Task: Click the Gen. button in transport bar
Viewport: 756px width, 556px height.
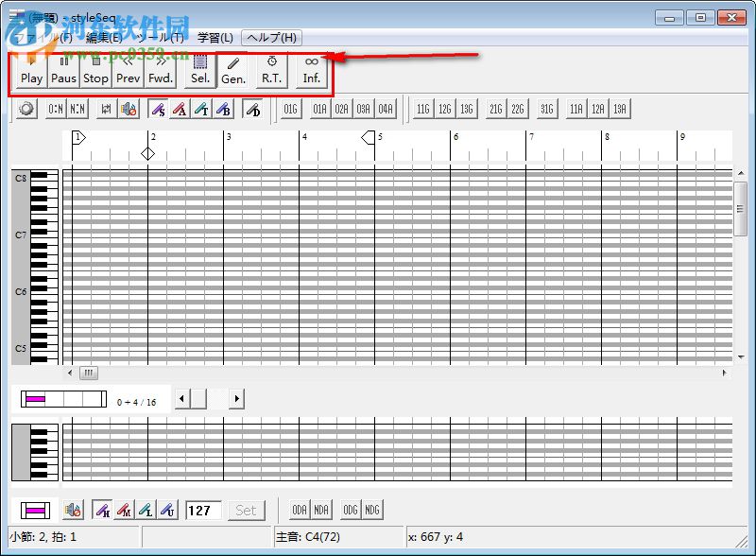Action: click(x=232, y=70)
